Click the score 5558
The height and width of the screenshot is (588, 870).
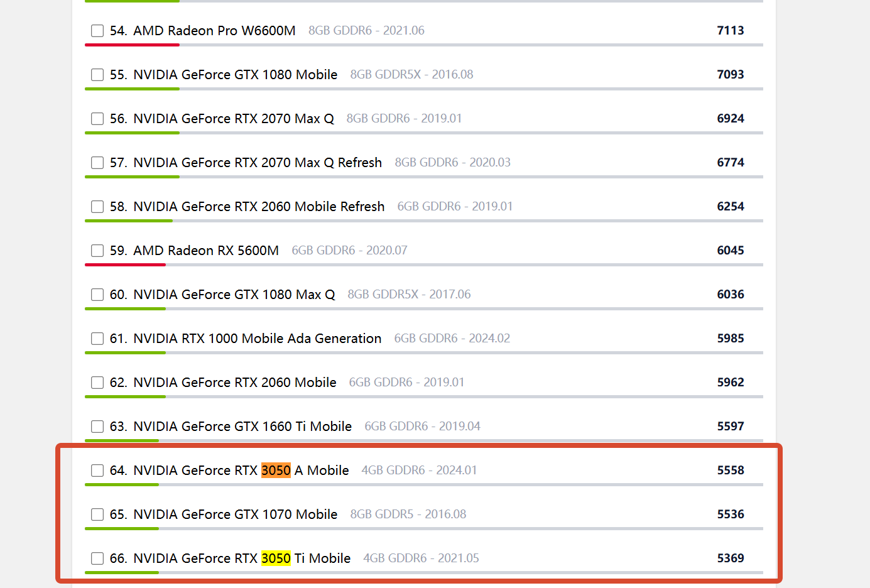731,471
